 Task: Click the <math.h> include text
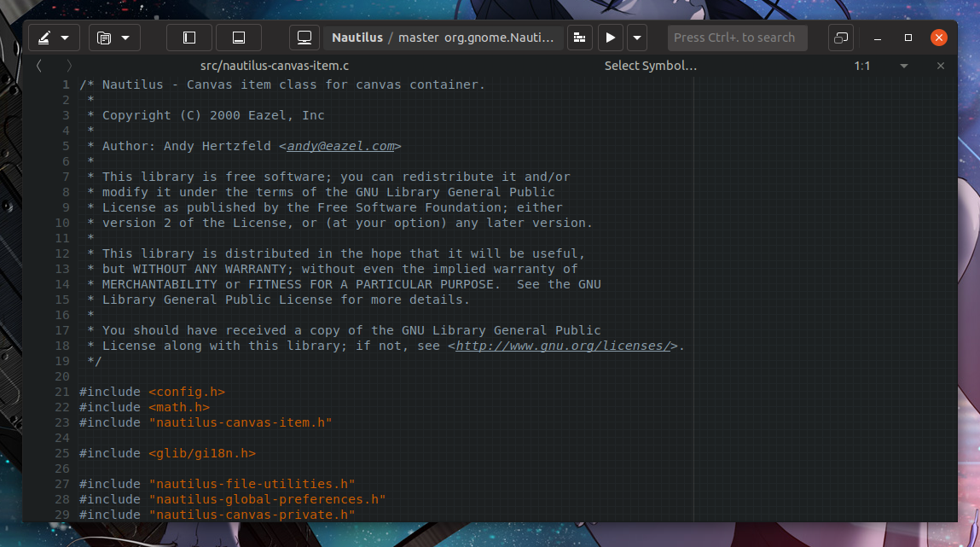179,408
